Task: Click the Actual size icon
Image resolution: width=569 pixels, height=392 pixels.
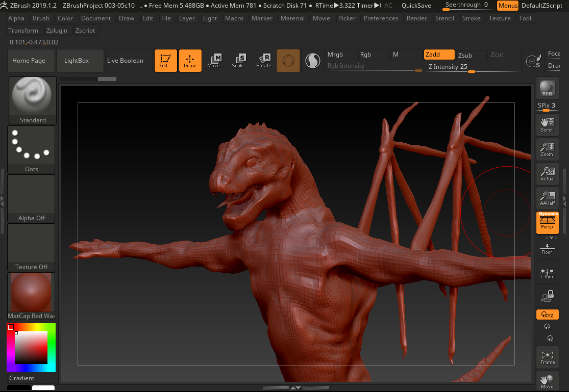Action: [x=547, y=174]
